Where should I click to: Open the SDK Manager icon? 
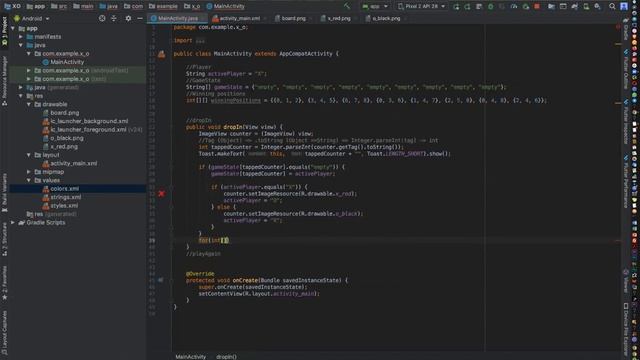[598, 6]
